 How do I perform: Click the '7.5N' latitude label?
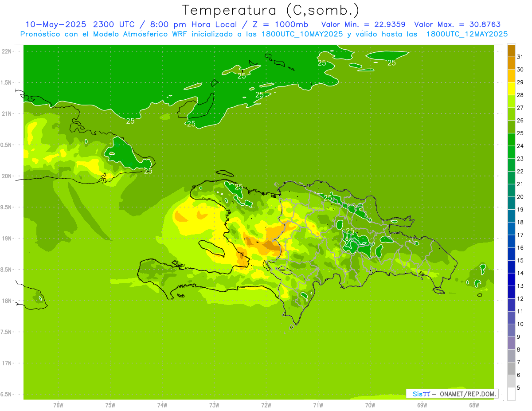pyautogui.click(x=7, y=332)
